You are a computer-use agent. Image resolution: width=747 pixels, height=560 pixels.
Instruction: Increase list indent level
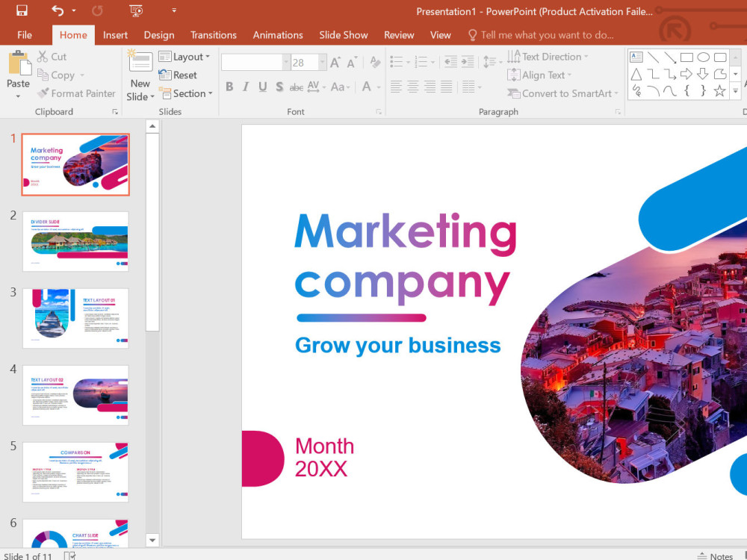coord(468,61)
